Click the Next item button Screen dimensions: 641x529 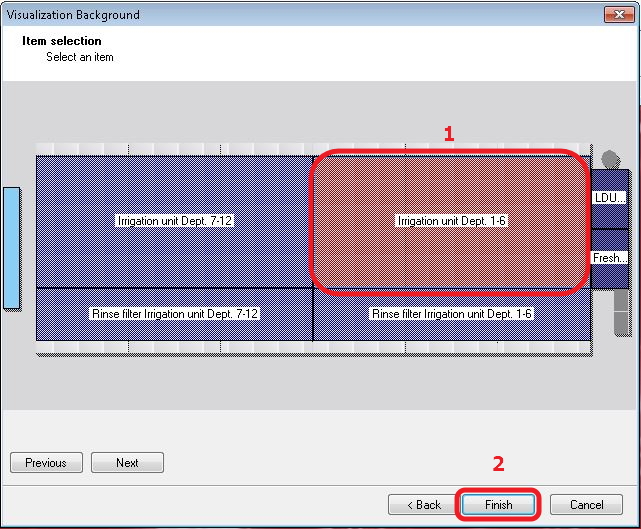click(127, 462)
